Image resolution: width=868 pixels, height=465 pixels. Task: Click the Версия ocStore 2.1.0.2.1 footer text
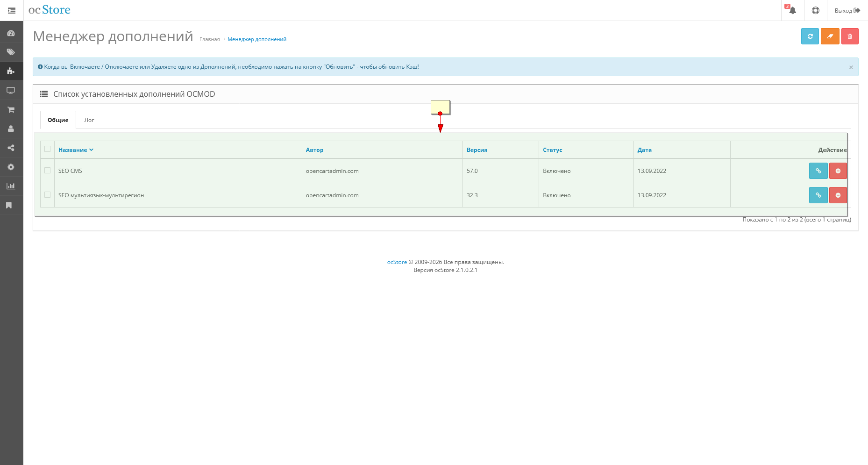pyautogui.click(x=446, y=270)
